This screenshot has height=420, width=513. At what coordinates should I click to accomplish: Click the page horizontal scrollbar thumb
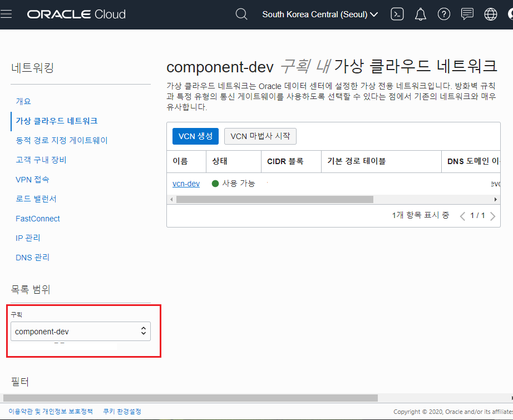click(190, 398)
